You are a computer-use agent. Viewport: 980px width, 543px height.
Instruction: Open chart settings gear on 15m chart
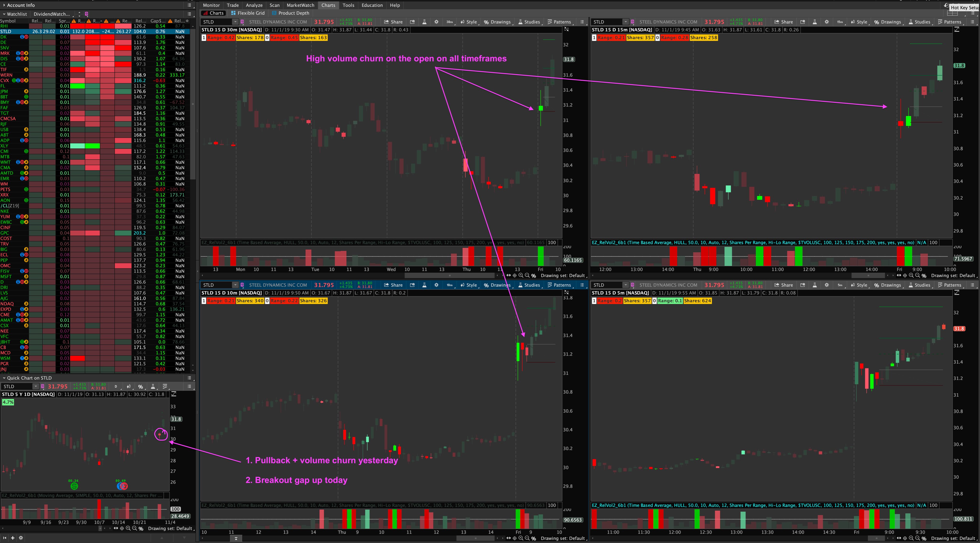point(827,22)
